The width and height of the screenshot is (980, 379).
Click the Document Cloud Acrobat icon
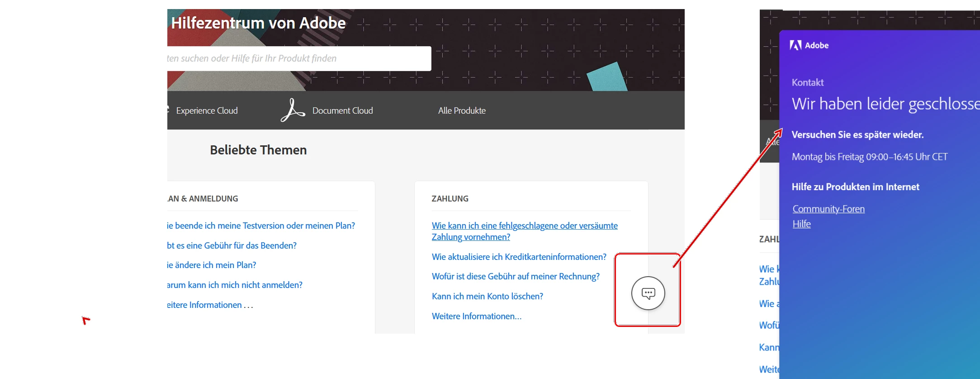pos(293,110)
